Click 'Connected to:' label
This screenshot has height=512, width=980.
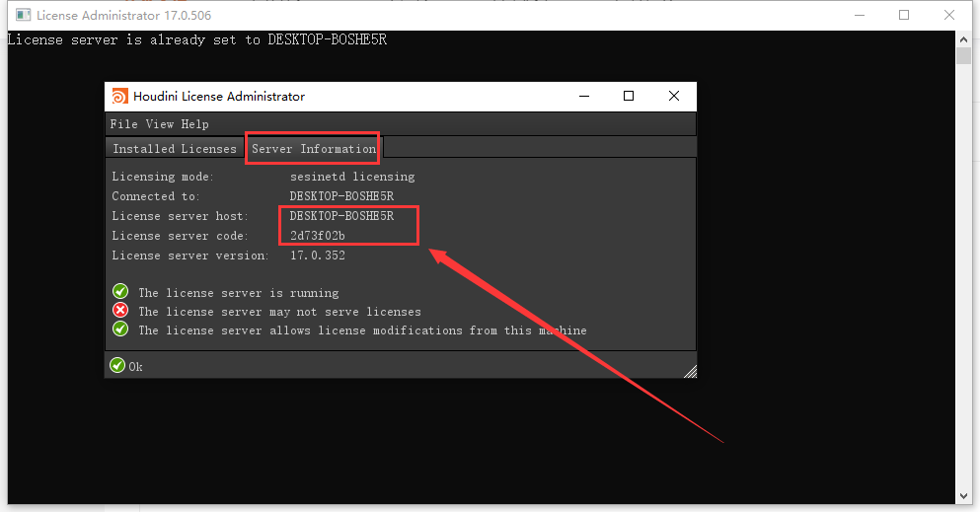(156, 196)
